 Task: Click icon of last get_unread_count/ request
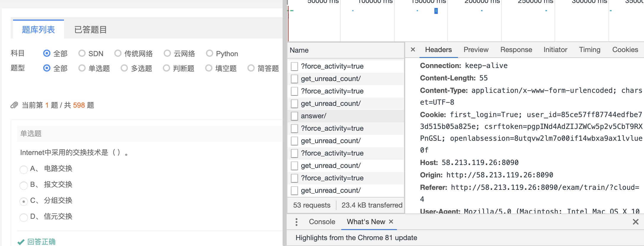click(294, 190)
